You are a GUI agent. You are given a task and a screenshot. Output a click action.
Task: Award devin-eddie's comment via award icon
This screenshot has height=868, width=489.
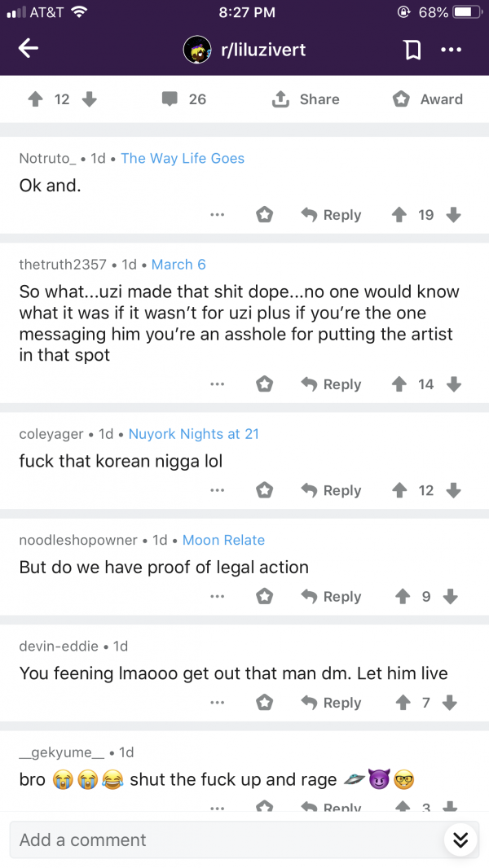click(x=265, y=703)
